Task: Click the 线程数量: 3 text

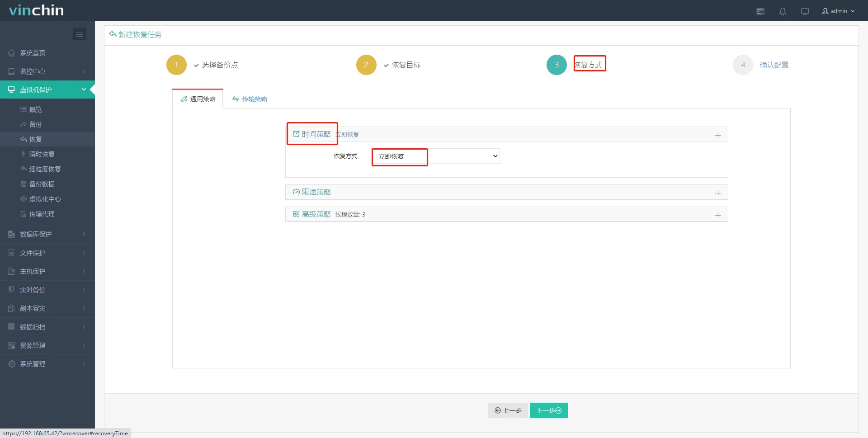Action: click(x=350, y=214)
